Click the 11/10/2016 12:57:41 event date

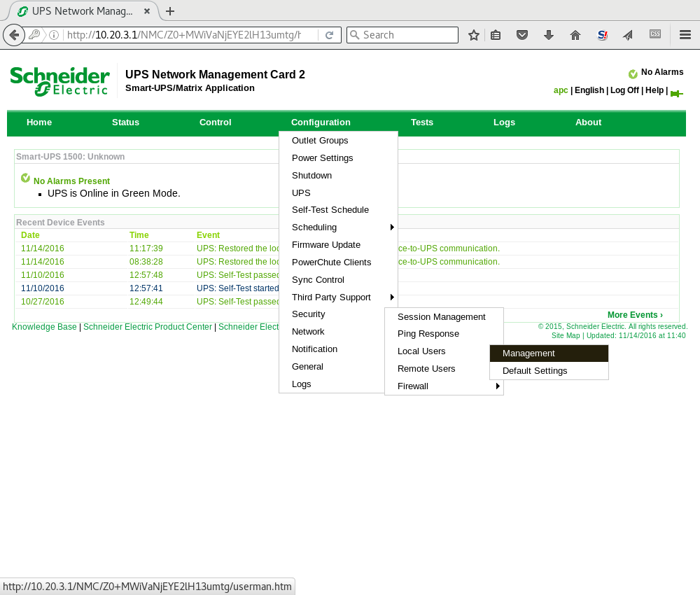(x=43, y=288)
